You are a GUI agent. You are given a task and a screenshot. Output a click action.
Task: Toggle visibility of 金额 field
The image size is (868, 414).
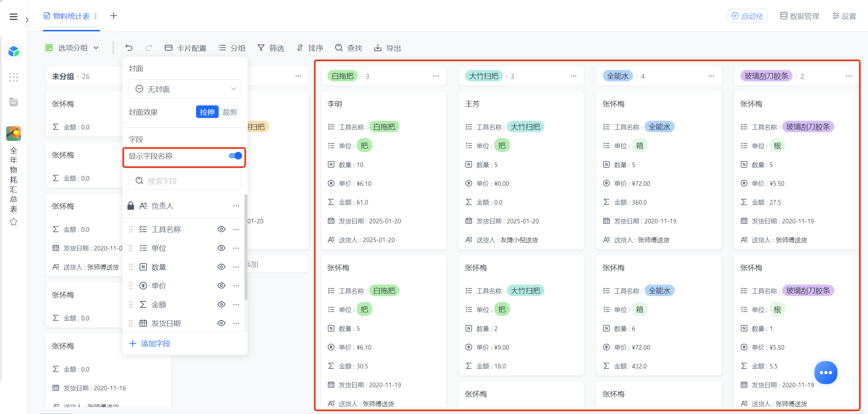(x=221, y=304)
